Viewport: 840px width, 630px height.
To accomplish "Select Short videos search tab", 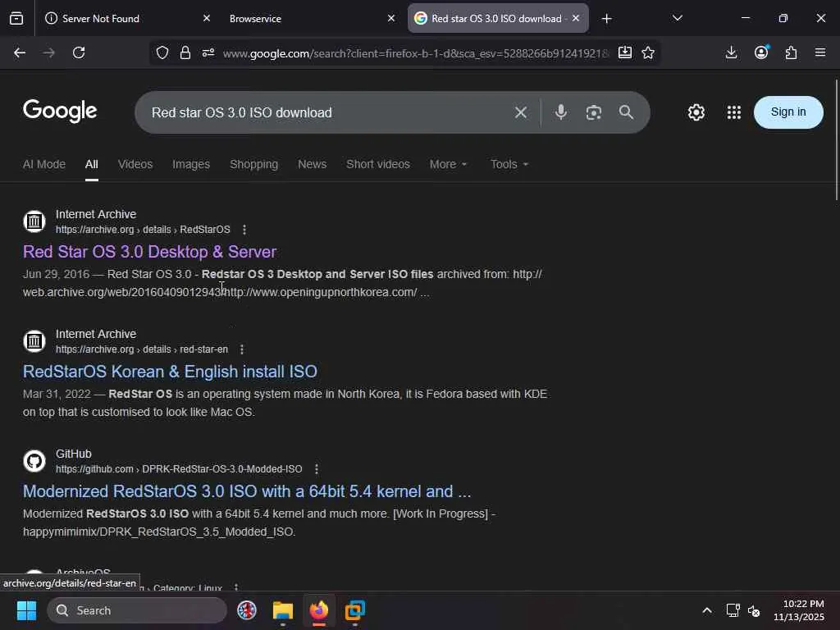I will pyautogui.click(x=378, y=164).
